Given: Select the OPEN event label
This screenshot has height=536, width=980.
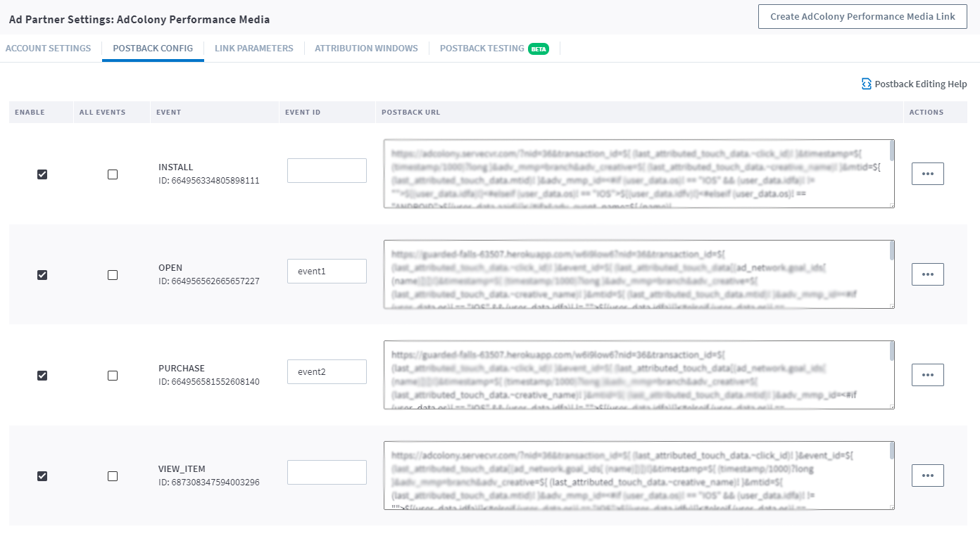Looking at the screenshot, I should click(x=170, y=268).
